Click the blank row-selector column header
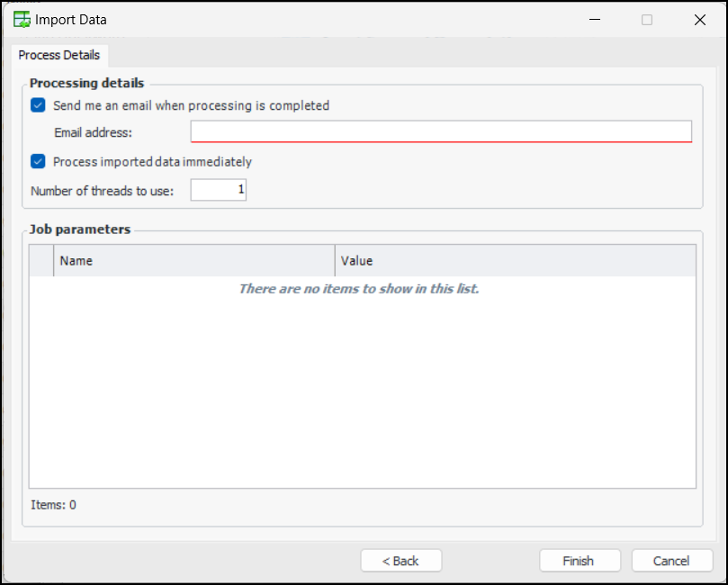728x585 pixels. [41, 261]
